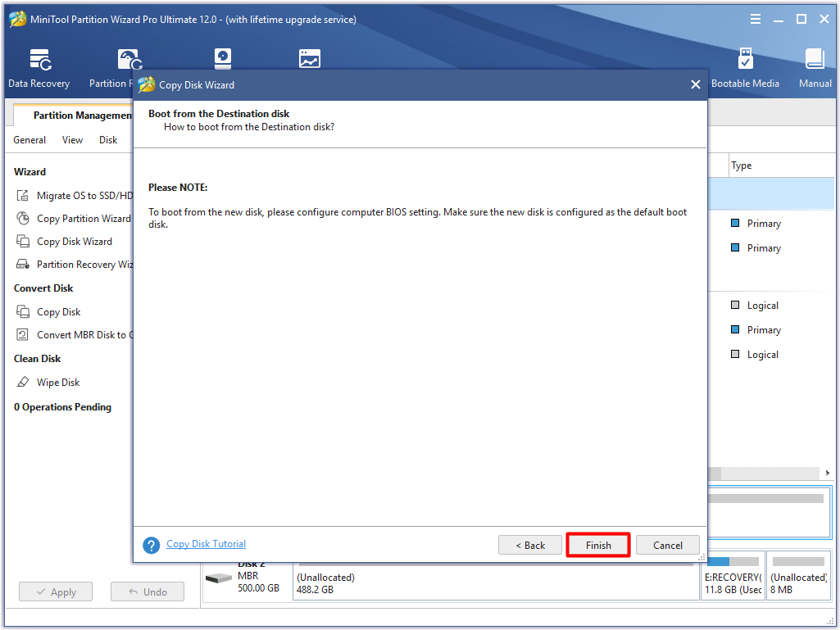Click the Apply button
Viewport: 840px width, 630px height.
pos(56,592)
